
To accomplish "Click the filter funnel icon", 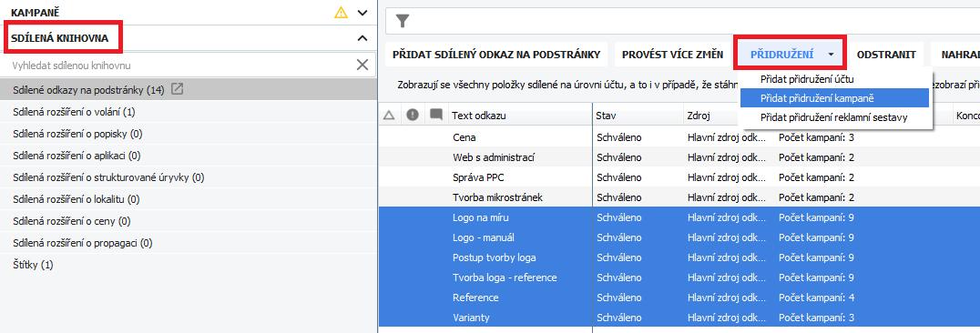I will point(403,22).
